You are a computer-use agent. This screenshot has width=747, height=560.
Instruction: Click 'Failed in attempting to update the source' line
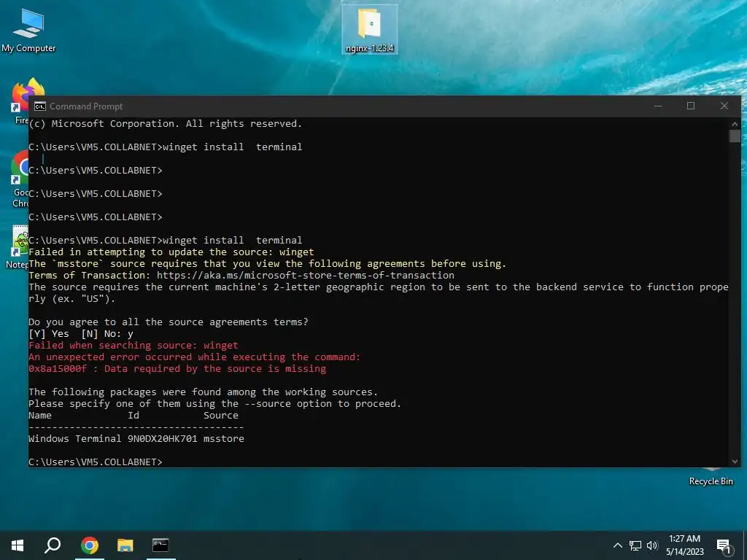coord(171,252)
